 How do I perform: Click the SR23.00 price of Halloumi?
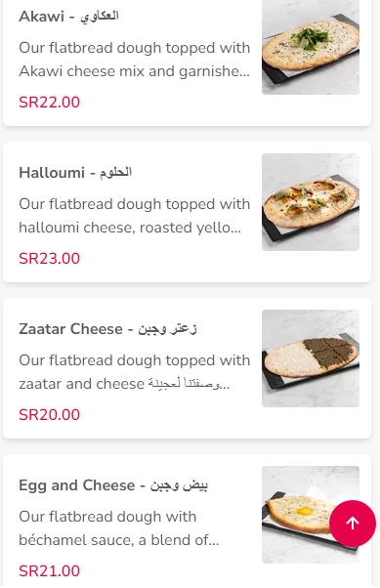(x=49, y=259)
